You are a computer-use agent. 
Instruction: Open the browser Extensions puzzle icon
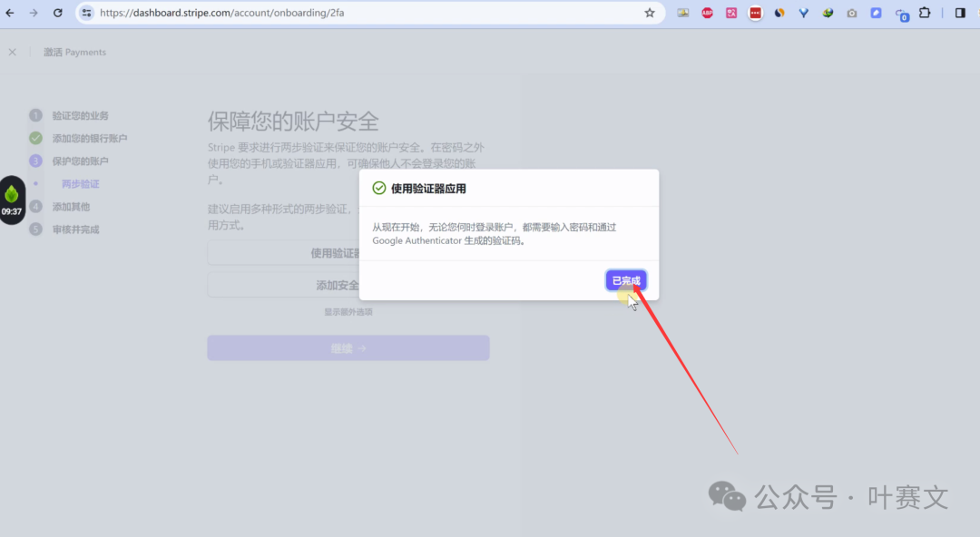tap(925, 14)
